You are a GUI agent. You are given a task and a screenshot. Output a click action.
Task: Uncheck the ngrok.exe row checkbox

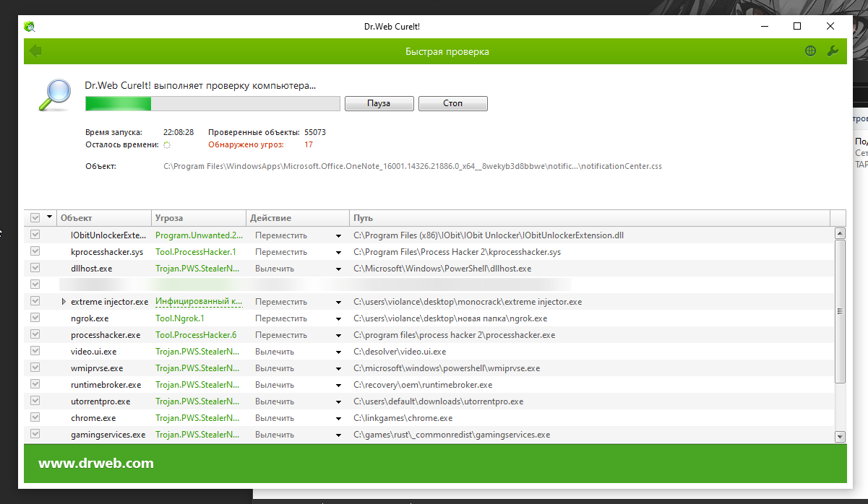pyautogui.click(x=35, y=318)
